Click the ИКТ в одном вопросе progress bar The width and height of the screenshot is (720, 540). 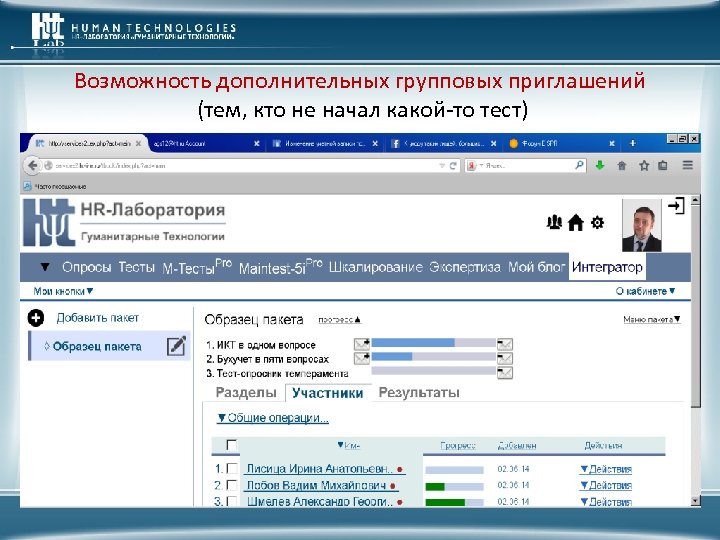pyautogui.click(x=433, y=343)
